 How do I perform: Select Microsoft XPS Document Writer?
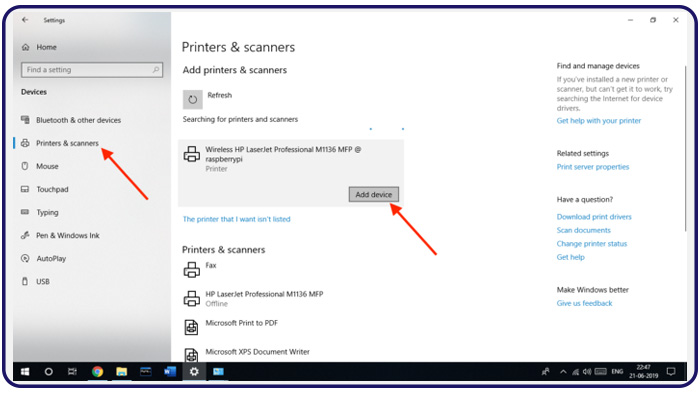(246, 355)
